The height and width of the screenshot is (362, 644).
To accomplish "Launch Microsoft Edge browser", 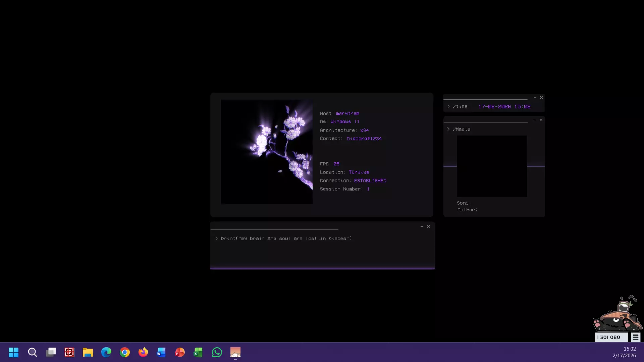I will coord(106,352).
